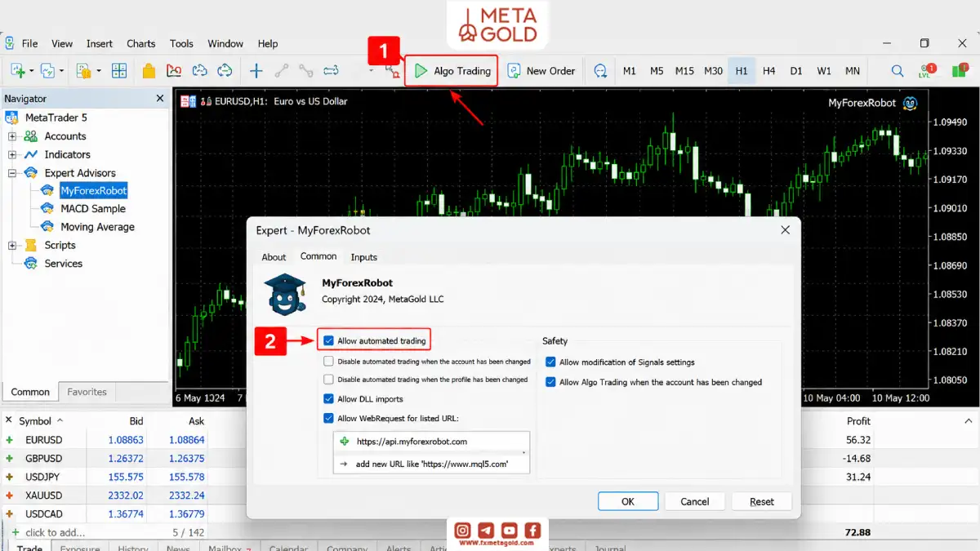This screenshot has width=980, height=551.
Task: Toggle Allow WebRequest for listed URL
Action: (328, 419)
